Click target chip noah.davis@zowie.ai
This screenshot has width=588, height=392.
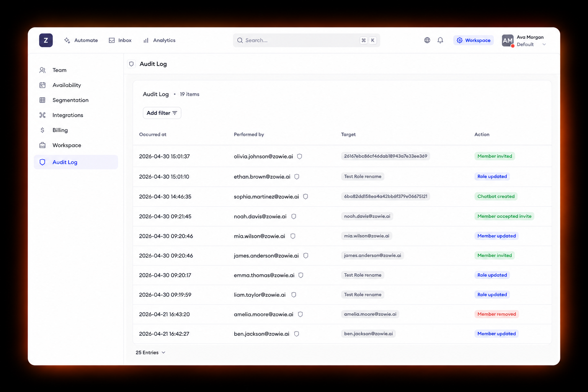(367, 216)
